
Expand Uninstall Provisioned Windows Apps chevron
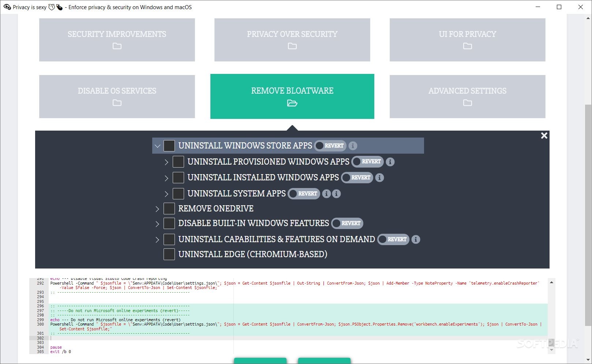pyautogui.click(x=166, y=162)
